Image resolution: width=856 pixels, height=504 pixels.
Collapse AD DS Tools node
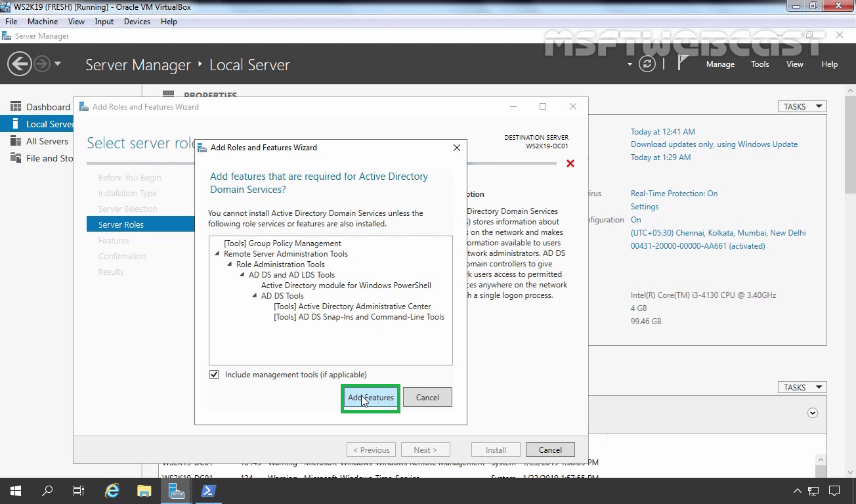coord(255,296)
